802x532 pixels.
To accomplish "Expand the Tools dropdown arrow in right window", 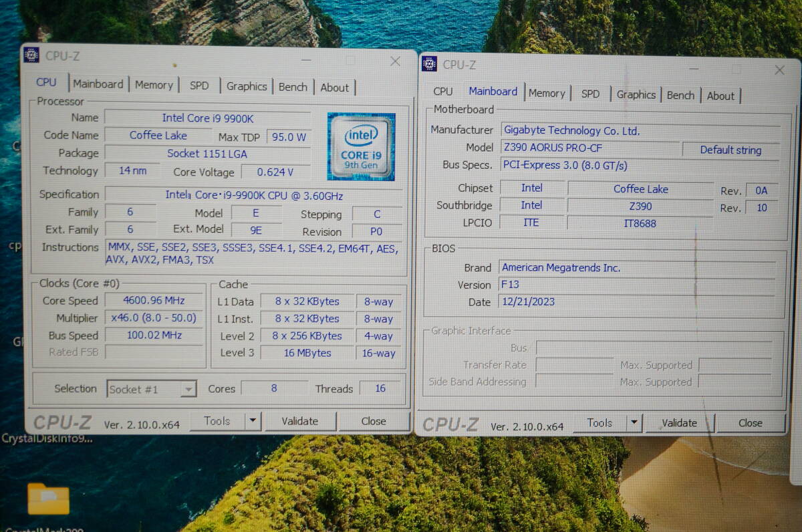I will (634, 423).
